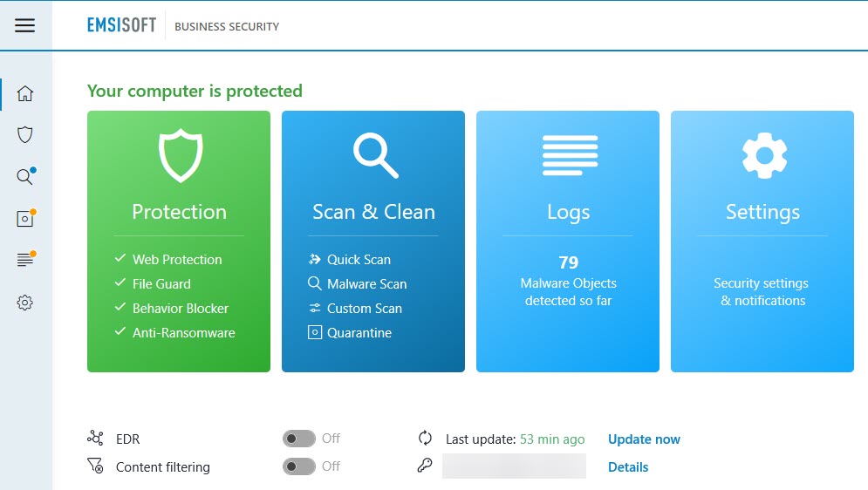This screenshot has width=868, height=490.
Task: Click the Custom Scan sliders icon
Action: coord(314,308)
